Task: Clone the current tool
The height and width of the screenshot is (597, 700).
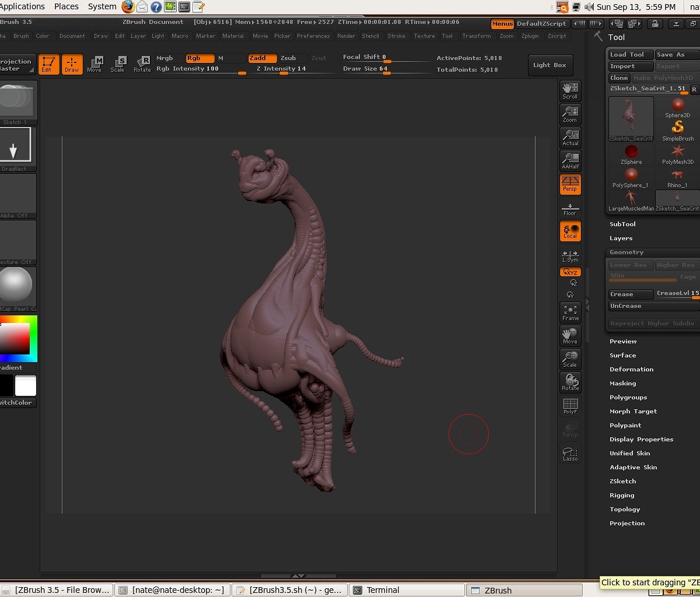Action: coord(619,78)
